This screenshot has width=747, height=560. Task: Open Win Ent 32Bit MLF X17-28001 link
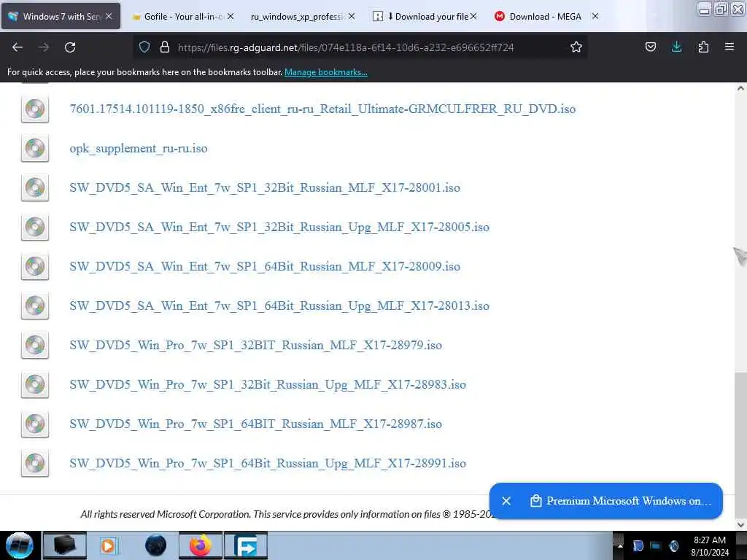tap(265, 187)
